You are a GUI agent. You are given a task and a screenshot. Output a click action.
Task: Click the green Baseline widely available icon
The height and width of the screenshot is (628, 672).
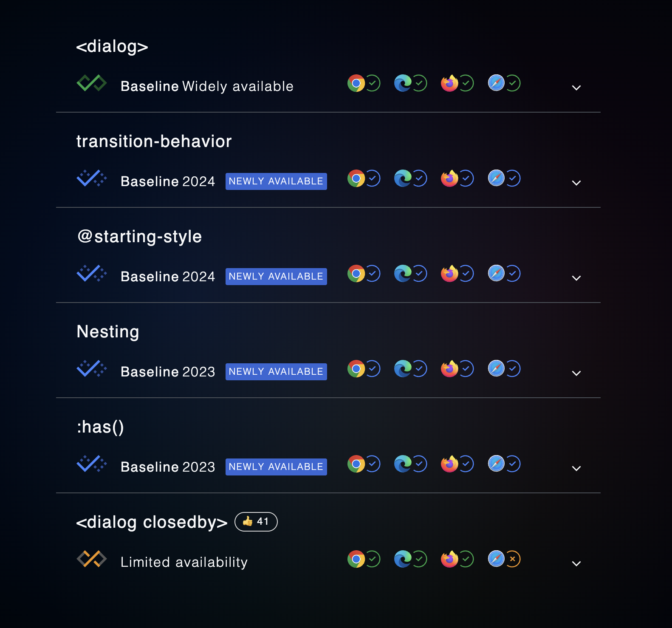(x=91, y=83)
